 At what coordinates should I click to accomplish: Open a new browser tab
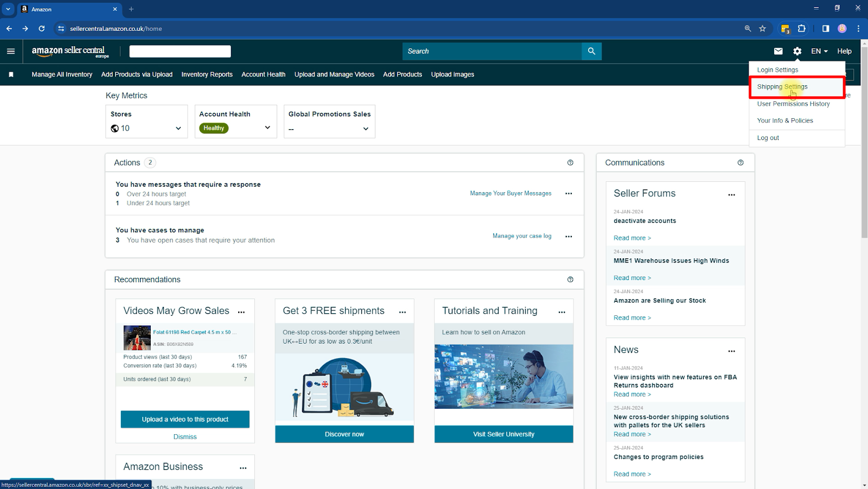pos(131,9)
